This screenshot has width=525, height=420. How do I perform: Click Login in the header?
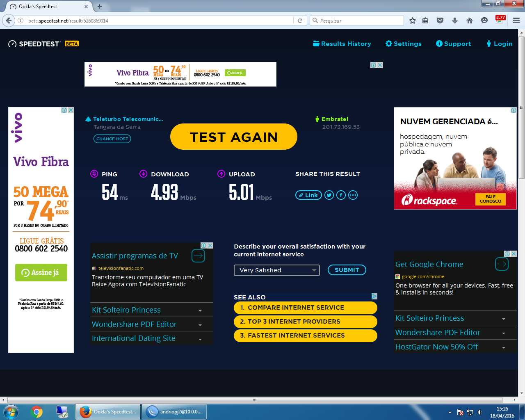click(500, 44)
